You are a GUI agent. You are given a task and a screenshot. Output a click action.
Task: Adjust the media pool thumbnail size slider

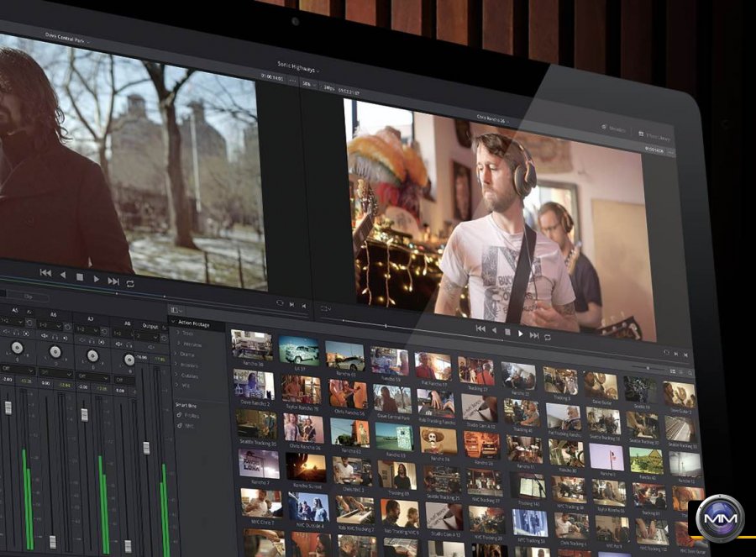pyautogui.click(x=648, y=368)
